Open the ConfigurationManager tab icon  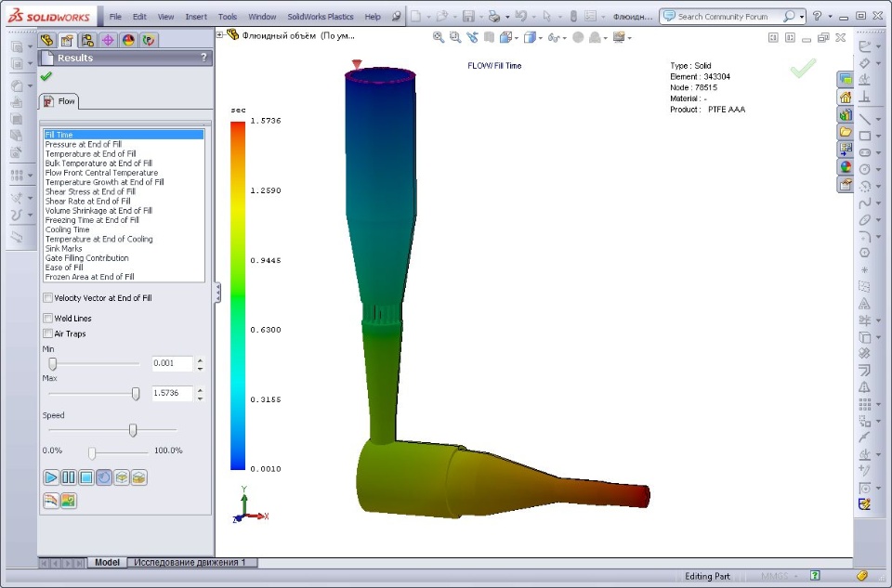(87, 40)
